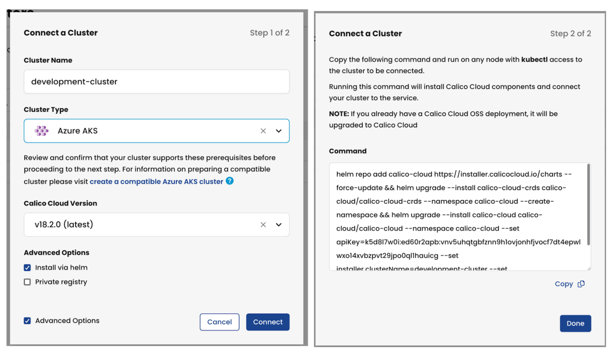Screen dimensions: 612x364
Task: Click the command text area scrollbar
Action: pyautogui.click(x=588, y=205)
